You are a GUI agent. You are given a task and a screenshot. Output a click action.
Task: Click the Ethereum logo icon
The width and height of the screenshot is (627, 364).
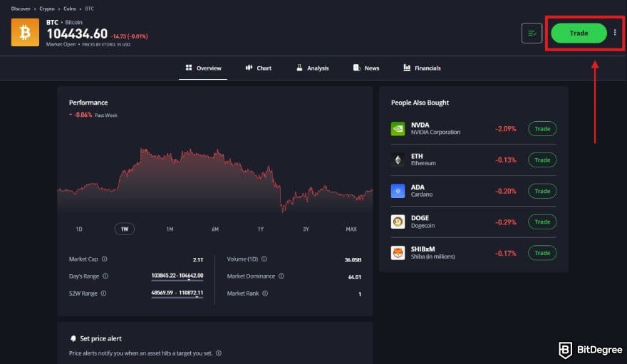tap(398, 160)
